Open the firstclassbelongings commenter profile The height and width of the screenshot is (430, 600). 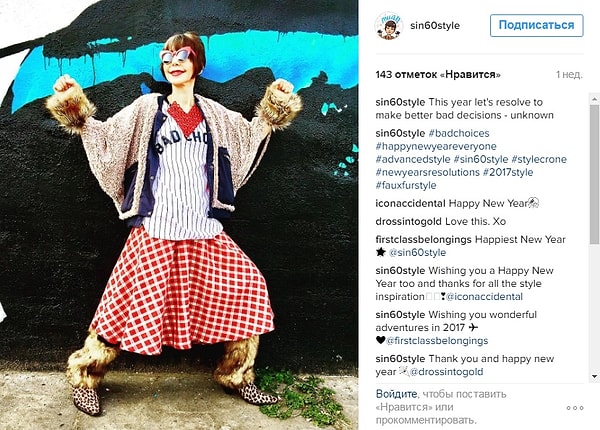coord(423,239)
